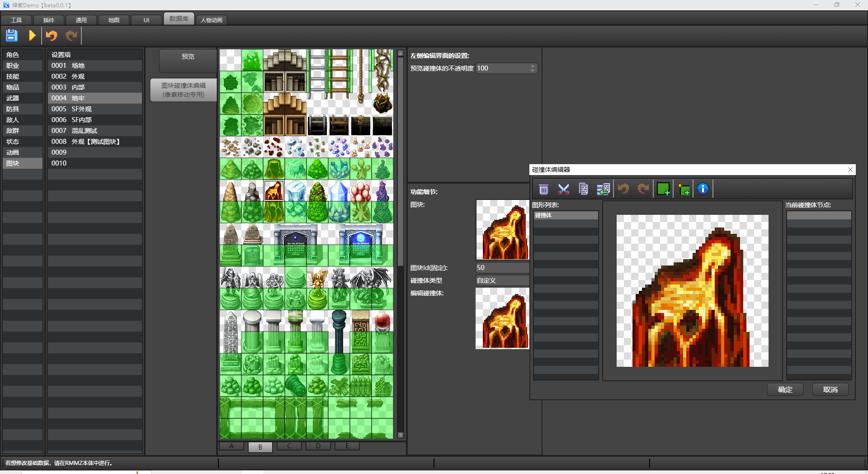Redo inside the collision editor toolbar
Screen dimensions: 868x474
coord(643,189)
